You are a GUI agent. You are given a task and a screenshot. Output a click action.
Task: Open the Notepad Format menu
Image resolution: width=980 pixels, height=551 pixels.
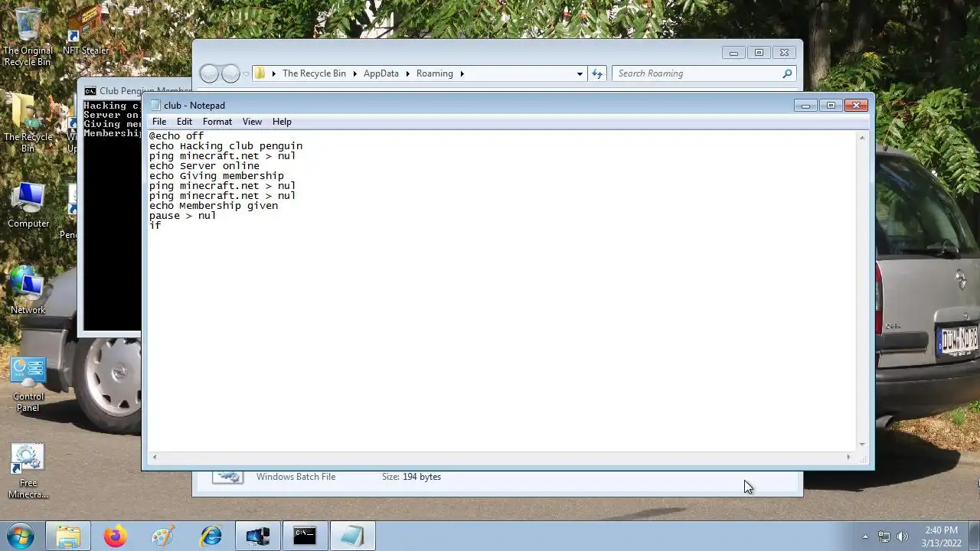(x=217, y=122)
